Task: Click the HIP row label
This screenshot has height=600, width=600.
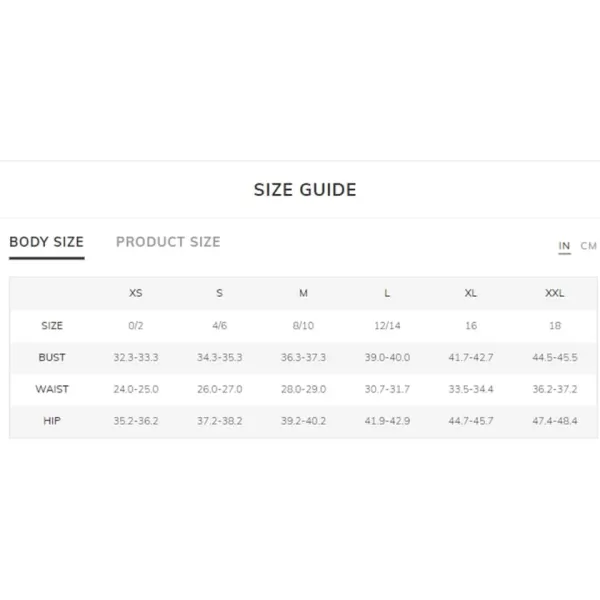Action: [x=52, y=421]
